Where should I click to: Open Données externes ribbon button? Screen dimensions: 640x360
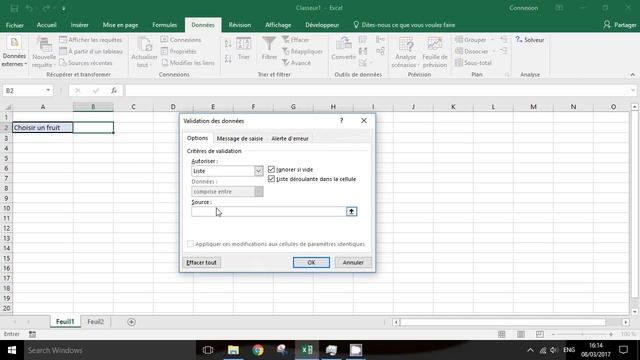[x=14, y=52]
